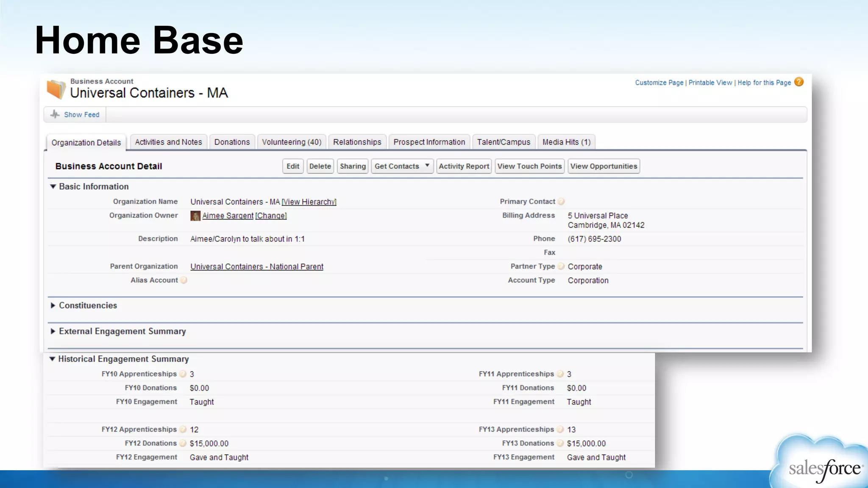Click help bubble next to Partner Type

561,266
